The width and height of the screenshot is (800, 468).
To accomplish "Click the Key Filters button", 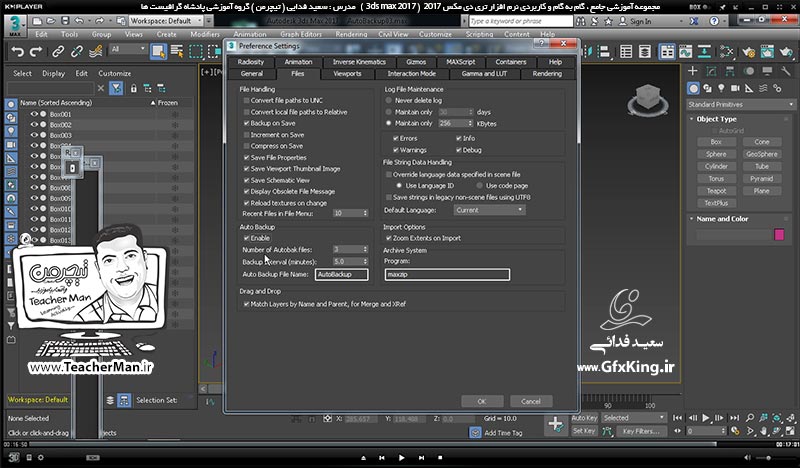I will pyautogui.click(x=641, y=431).
